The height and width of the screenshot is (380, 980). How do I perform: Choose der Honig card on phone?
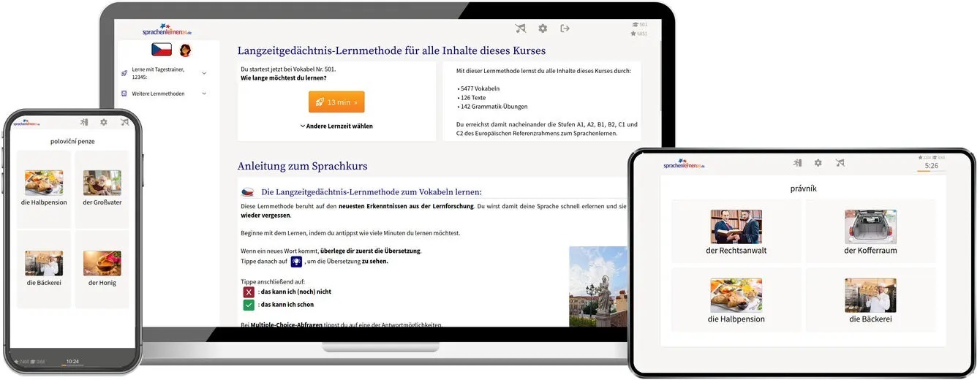(102, 269)
